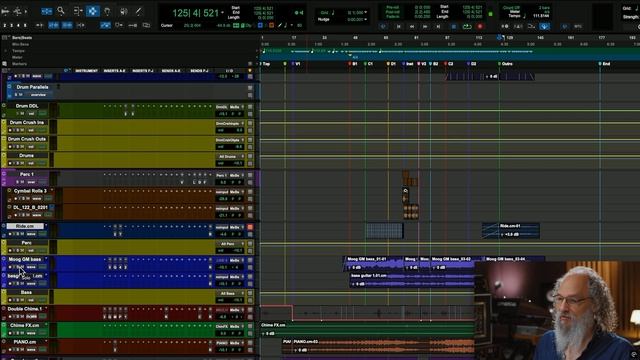Mute the Moog GM bass track
The width and height of the screenshot is (640, 360).
click(22, 267)
